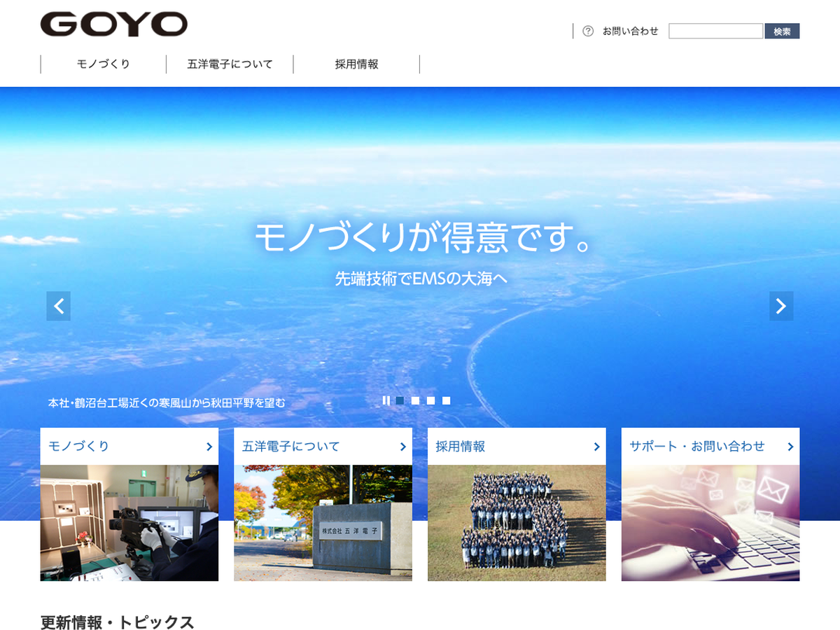Select 採用情報 in the top navigation

(356, 64)
